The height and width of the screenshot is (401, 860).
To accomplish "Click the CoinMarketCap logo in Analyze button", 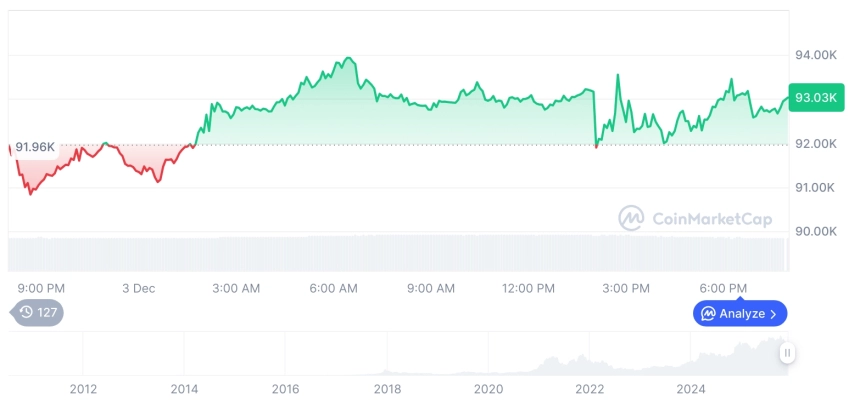I will pos(708,313).
